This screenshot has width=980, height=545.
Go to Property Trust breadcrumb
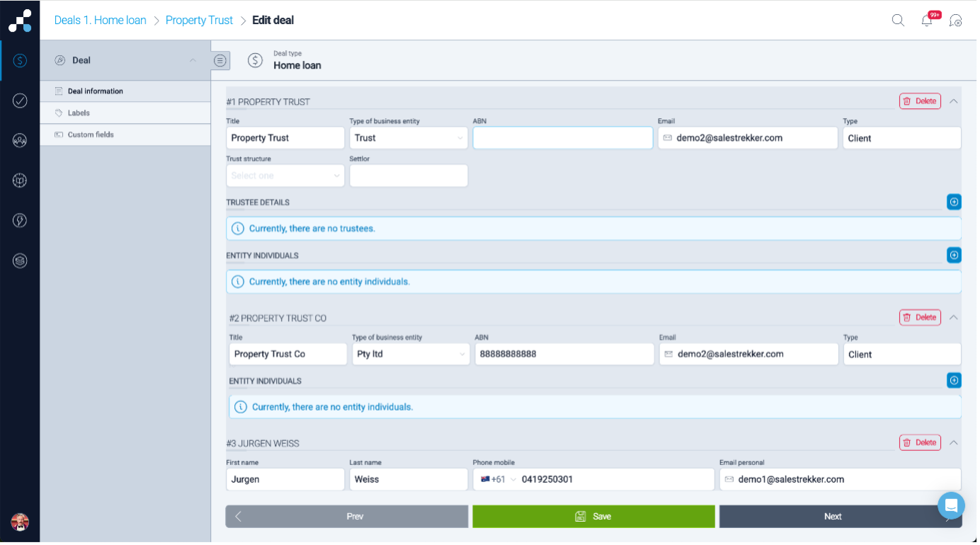click(199, 21)
